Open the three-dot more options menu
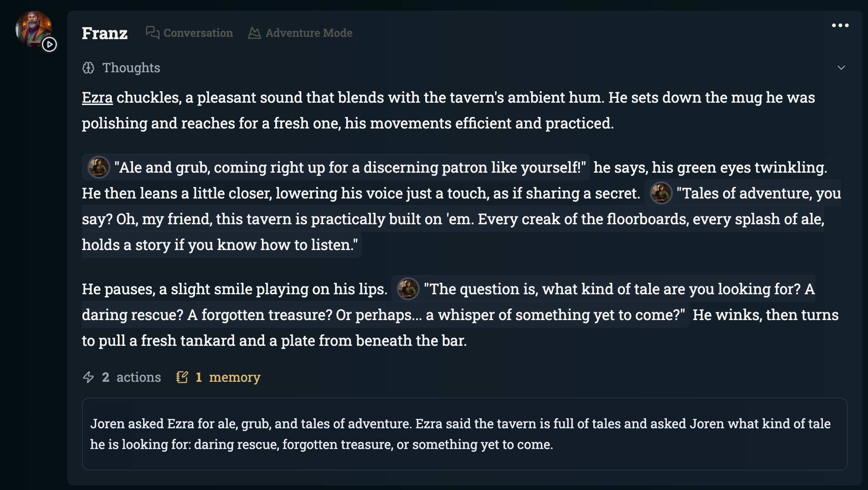This screenshot has width=868, height=490. [840, 26]
